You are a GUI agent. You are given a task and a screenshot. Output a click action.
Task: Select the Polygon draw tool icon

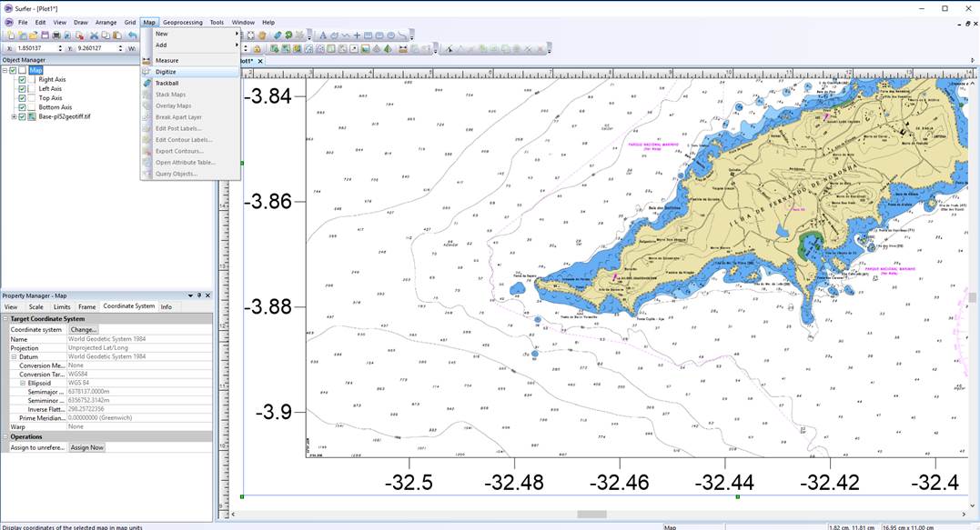(x=334, y=35)
